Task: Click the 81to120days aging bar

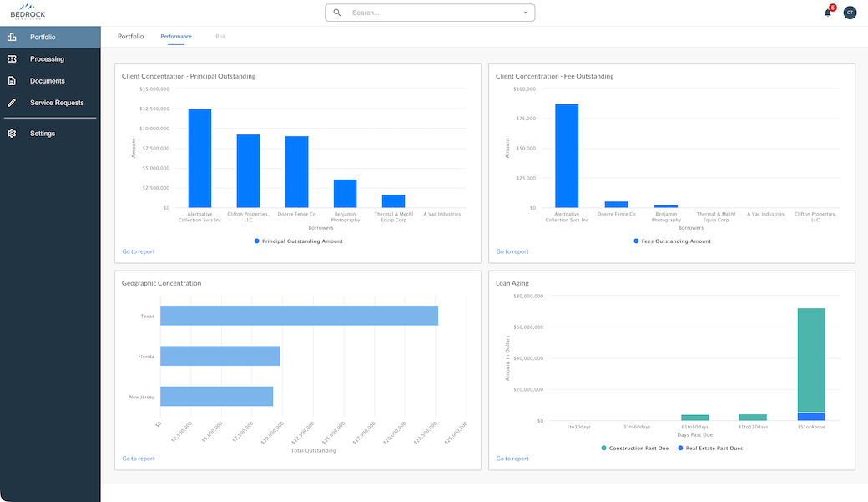Action: click(753, 418)
